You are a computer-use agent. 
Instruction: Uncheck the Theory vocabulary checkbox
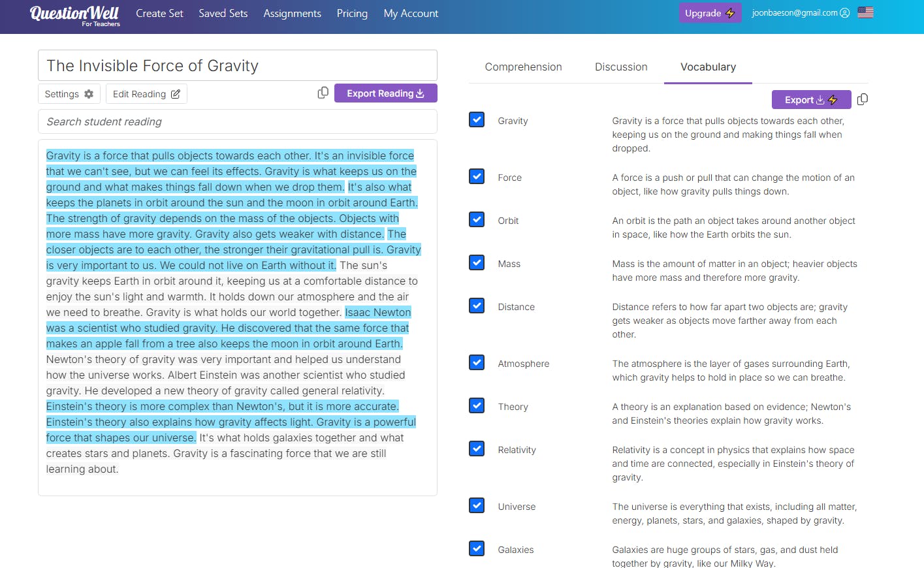477,405
